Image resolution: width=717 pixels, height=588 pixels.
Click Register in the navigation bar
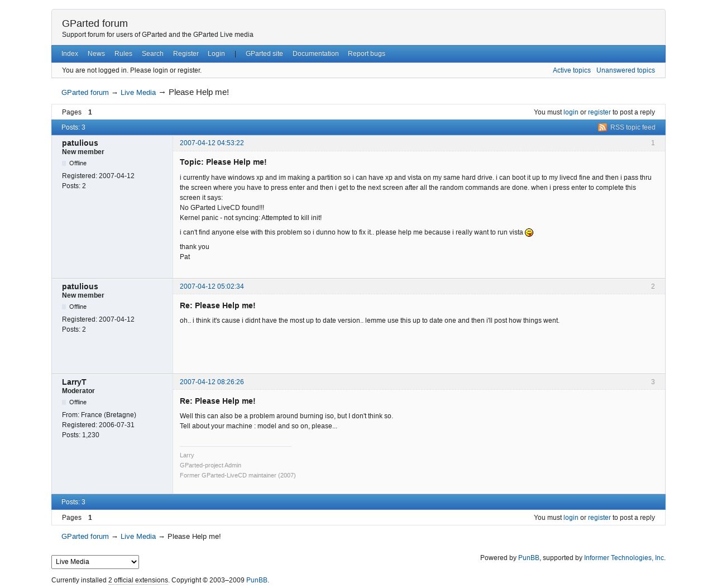[x=186, y=54]
